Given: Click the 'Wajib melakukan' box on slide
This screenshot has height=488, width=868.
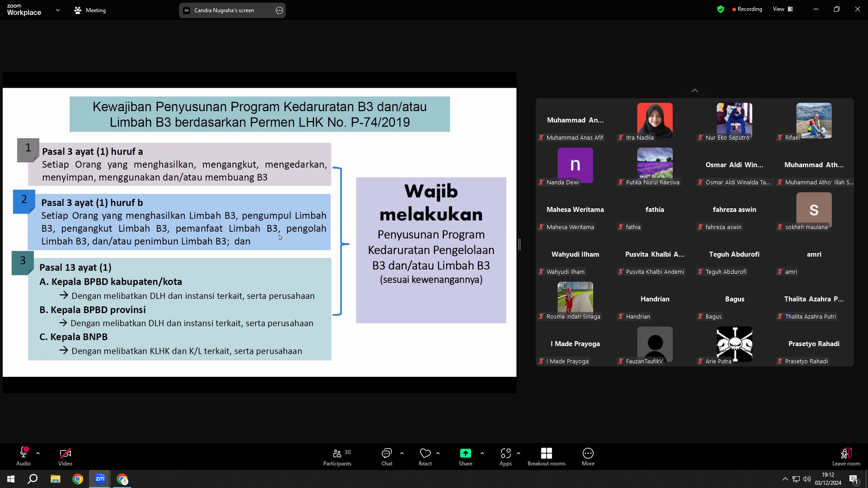Looking at the screenshot, I should click(431, 250).
